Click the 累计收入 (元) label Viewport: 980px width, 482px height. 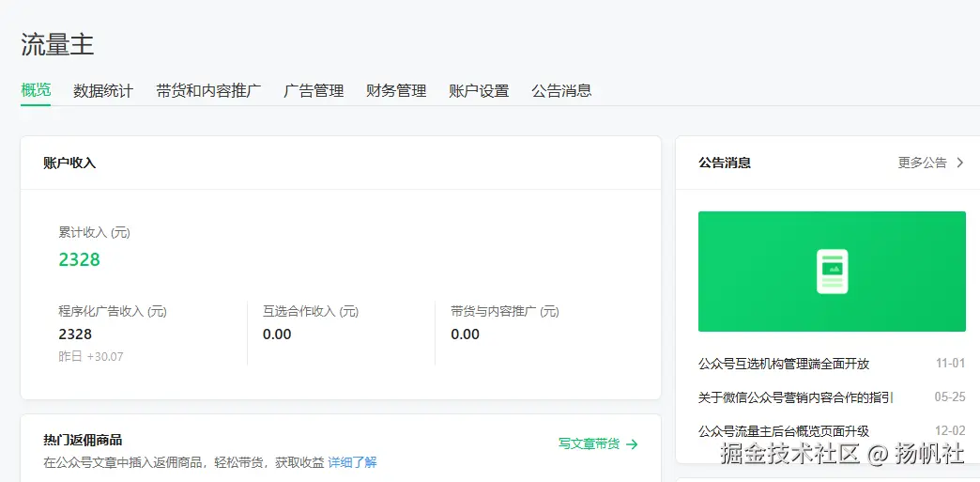tap(95, 232)
